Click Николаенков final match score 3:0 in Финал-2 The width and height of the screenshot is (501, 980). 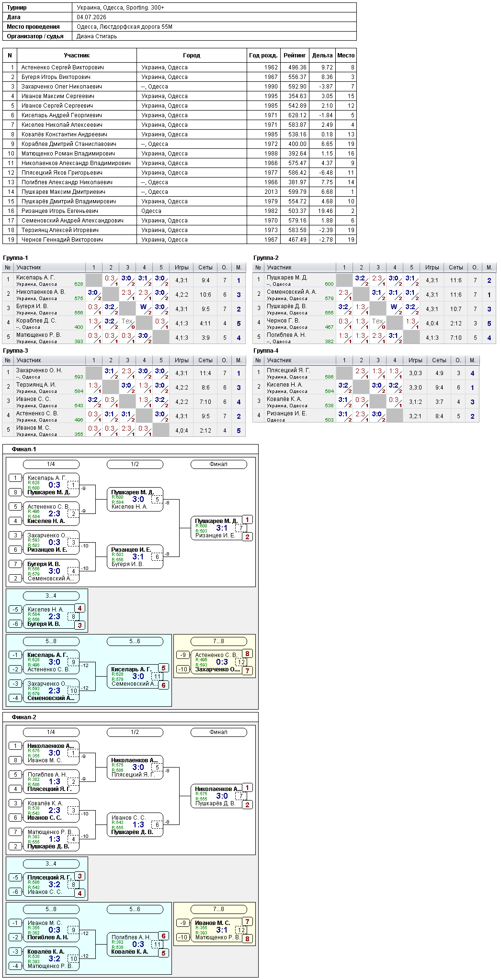click(222, 796)
